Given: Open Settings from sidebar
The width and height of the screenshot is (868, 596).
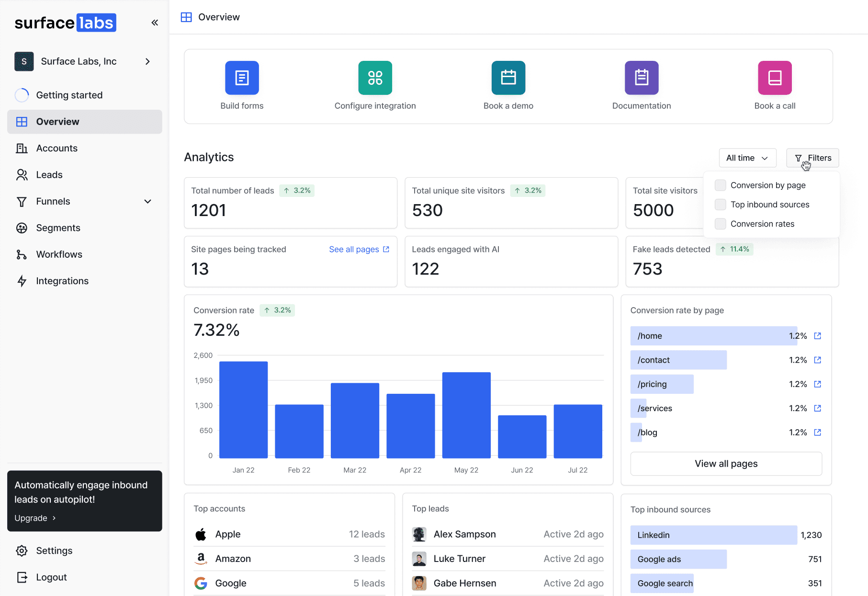Looking at the screenshot, I should click(x=85, y=551).
